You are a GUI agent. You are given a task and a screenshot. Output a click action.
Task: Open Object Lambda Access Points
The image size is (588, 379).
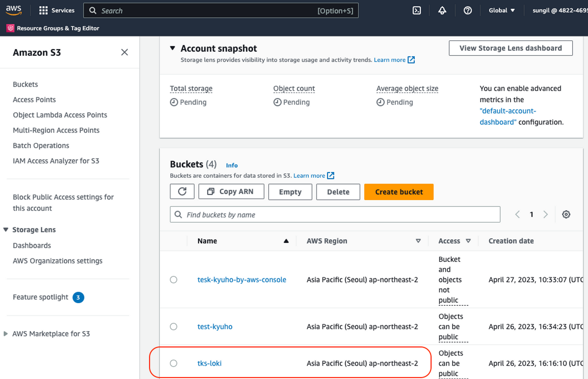60,115
